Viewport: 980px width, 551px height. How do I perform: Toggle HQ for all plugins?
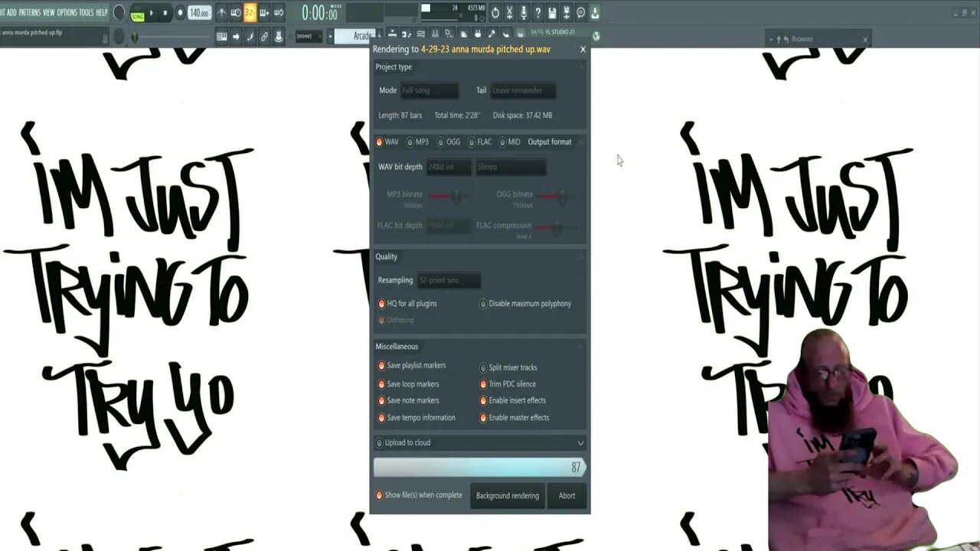[407, 304]
